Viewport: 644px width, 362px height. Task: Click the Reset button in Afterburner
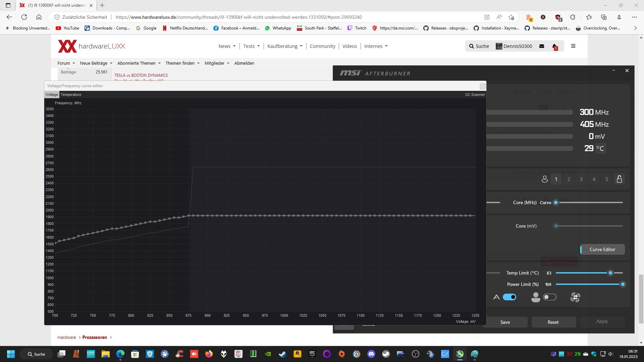[553, 322]
